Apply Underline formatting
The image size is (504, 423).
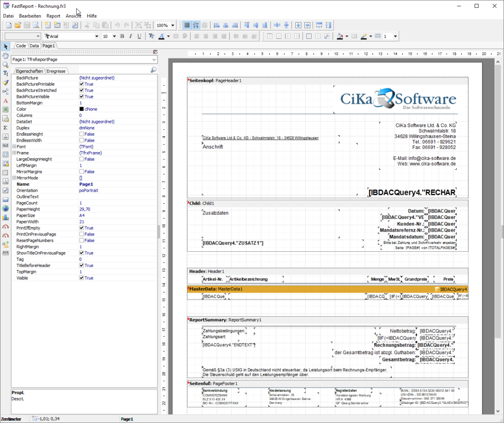tap(139, 36)
